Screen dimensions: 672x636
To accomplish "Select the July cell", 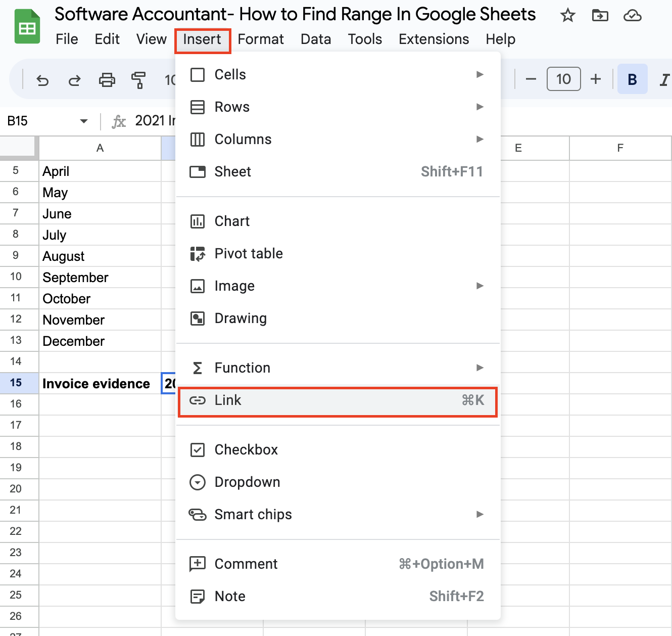I will coord(100,235).
